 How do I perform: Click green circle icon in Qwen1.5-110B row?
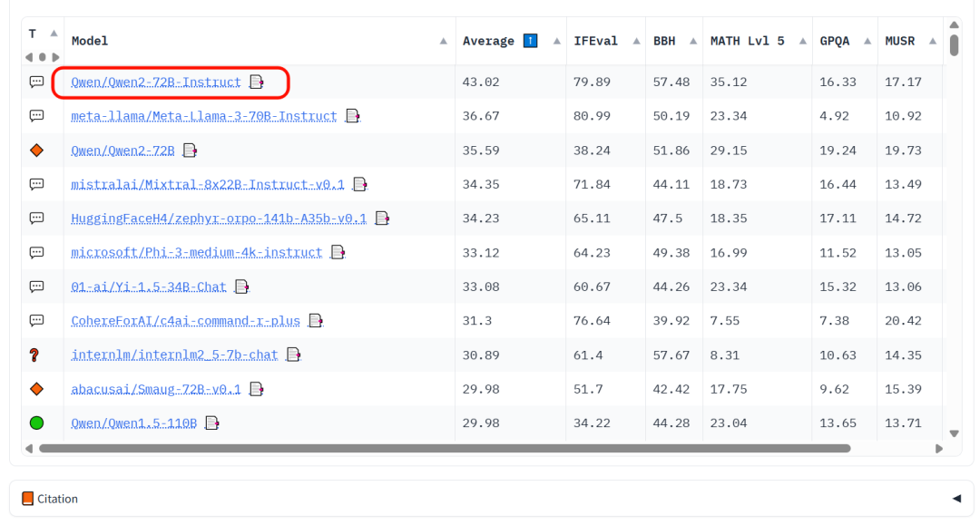(x=37, y=423)
